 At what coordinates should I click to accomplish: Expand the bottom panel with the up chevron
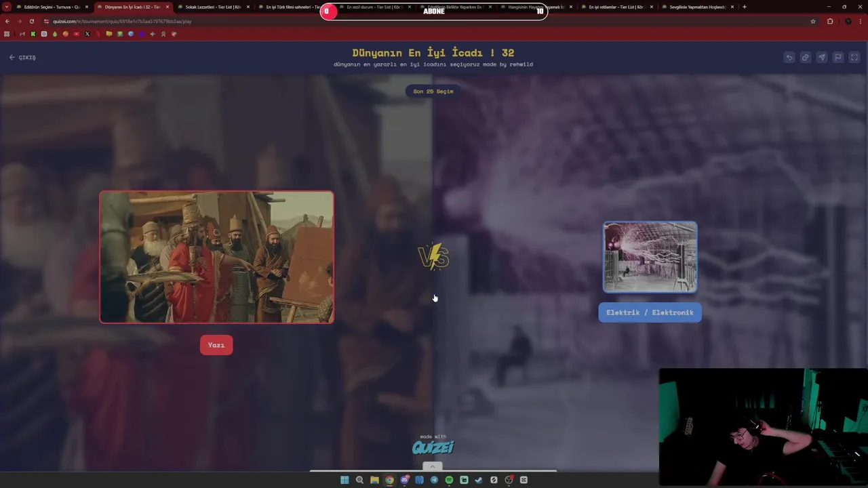(x=432, y=466)
